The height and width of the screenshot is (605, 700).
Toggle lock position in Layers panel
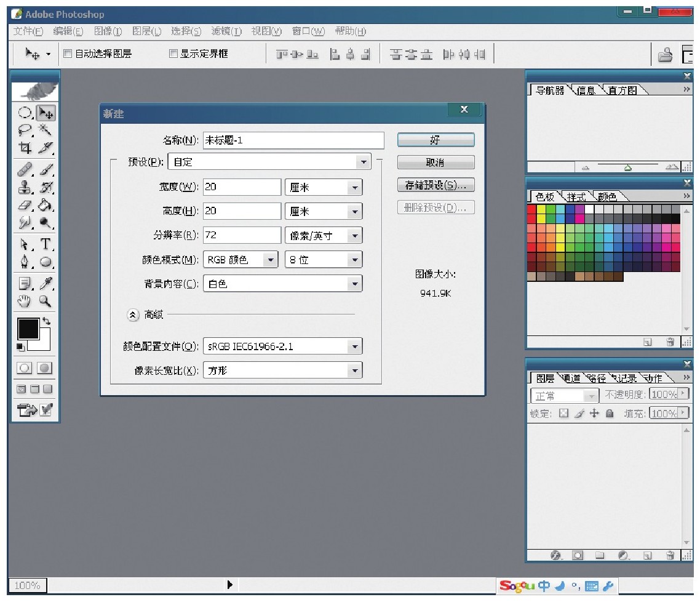(594, 414)
